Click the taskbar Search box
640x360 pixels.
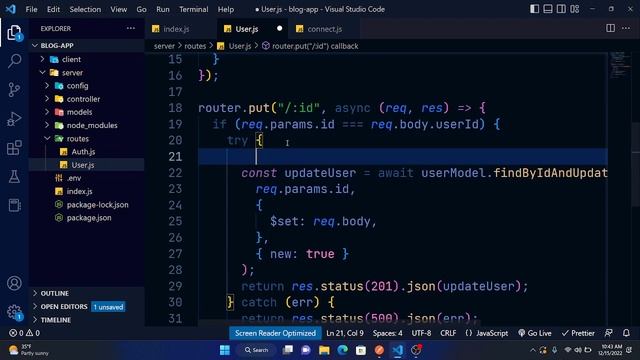(x=257, y=350)
